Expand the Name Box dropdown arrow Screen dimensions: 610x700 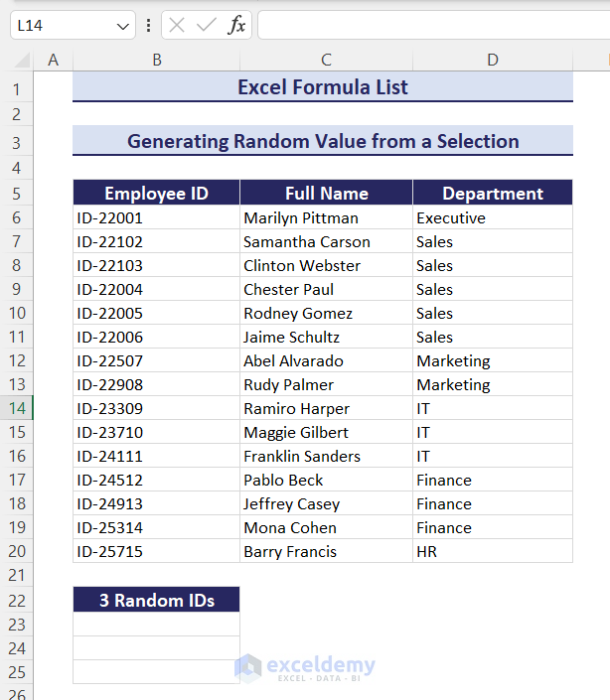pyautogui.click(x=122, y=26)
